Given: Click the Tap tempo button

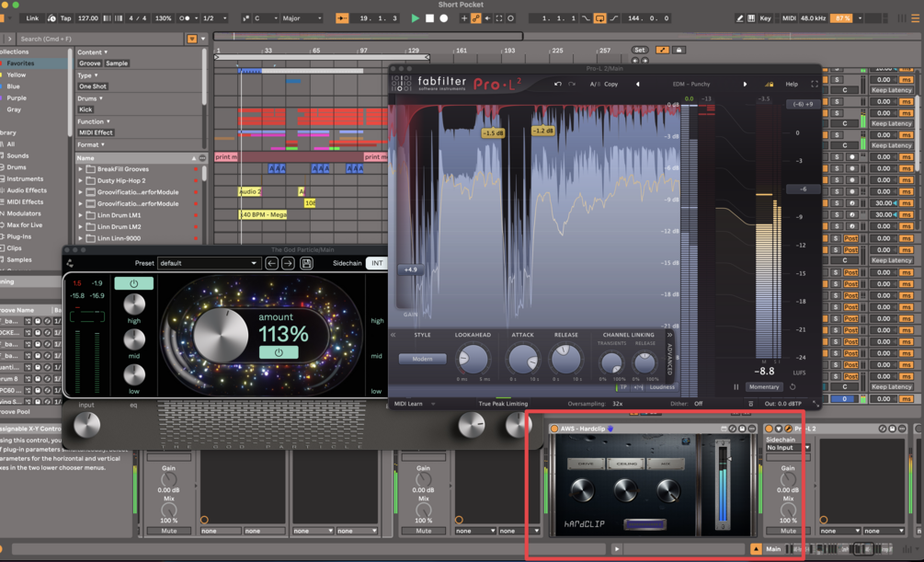Looking at the screenshot, I should (65, 18).
